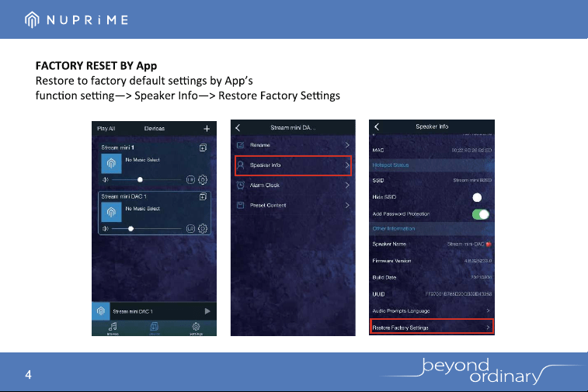
Task: Tap the Stream mini 1 device name
Action: [117, 147]
